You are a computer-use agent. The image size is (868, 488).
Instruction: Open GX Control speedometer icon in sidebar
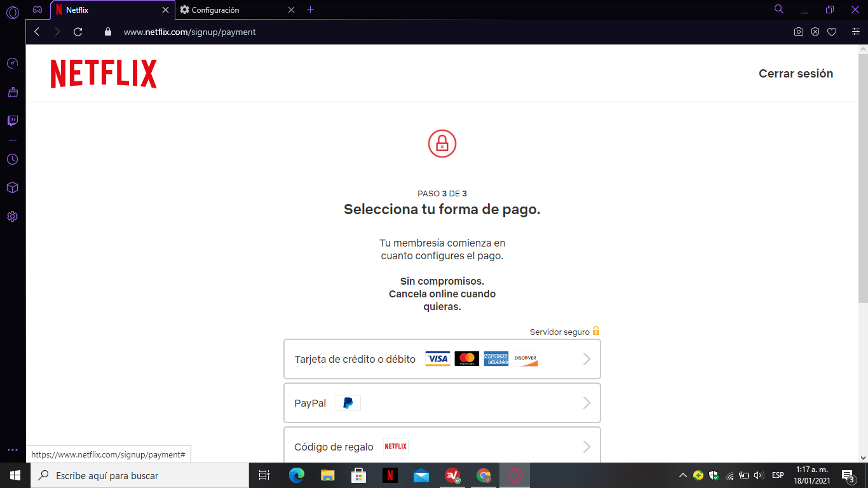point(12,64)
